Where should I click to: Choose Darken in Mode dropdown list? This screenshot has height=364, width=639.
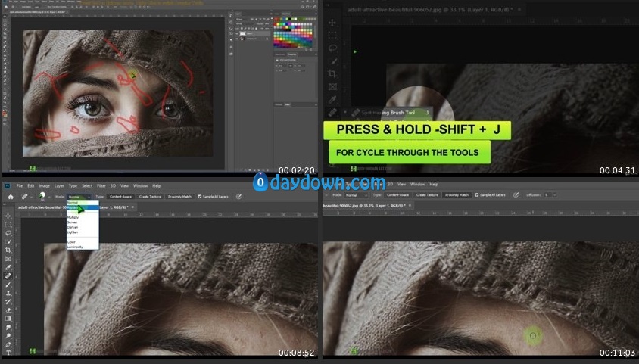pos(83,227)
